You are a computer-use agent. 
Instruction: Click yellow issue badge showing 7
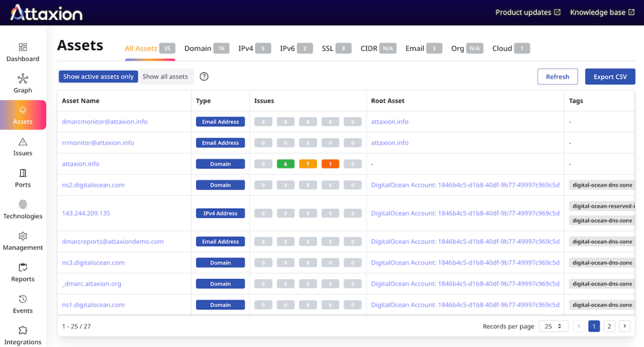point(308,164)
